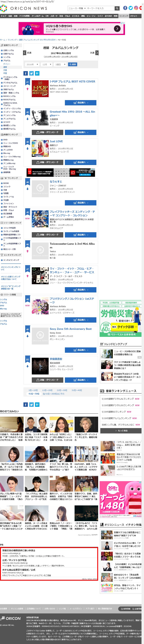This screenshot has width=144, height=644.
Task: Open Oricon's Twitter page from header icon
Action: [x=131, y=8]
